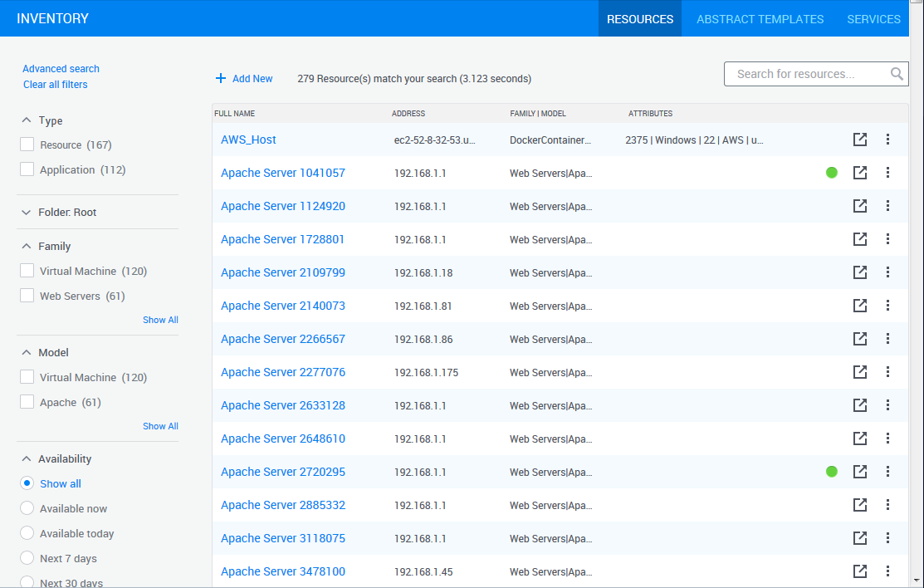Go to the Services tab

[x=873, y=19]
